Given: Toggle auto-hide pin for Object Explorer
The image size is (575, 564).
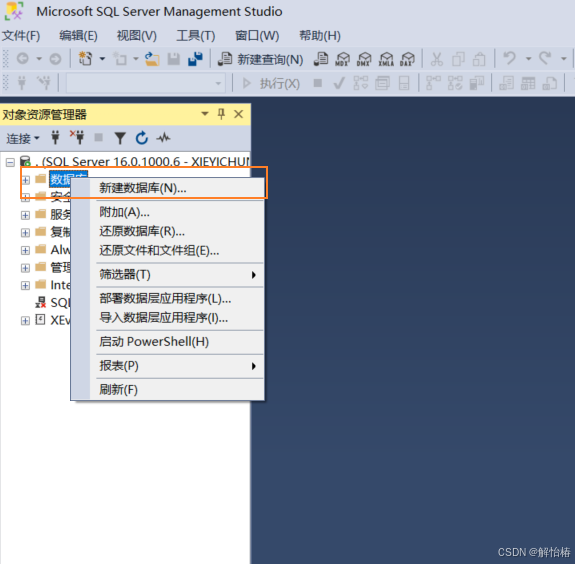Looking at the screenshot, I should (221, 114).
